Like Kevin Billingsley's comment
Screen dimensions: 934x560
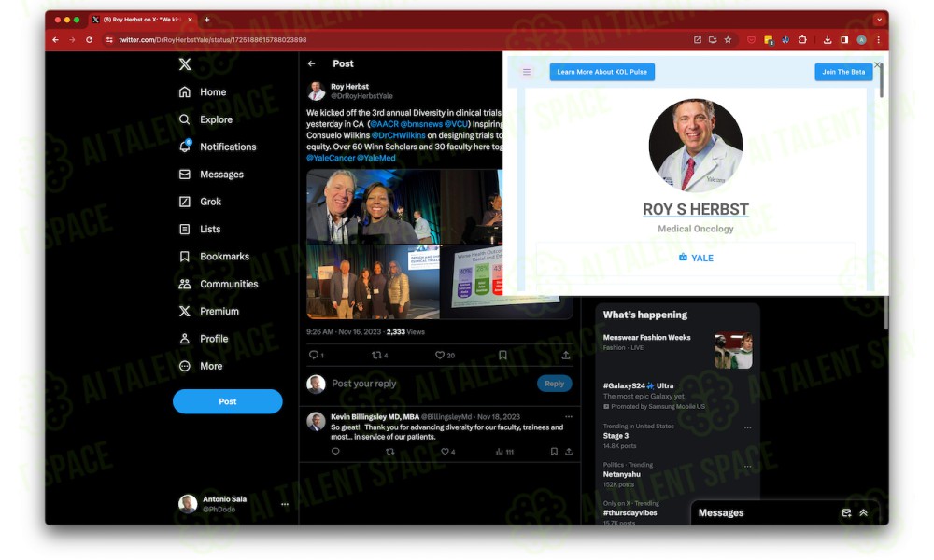[x=445, y=452]
